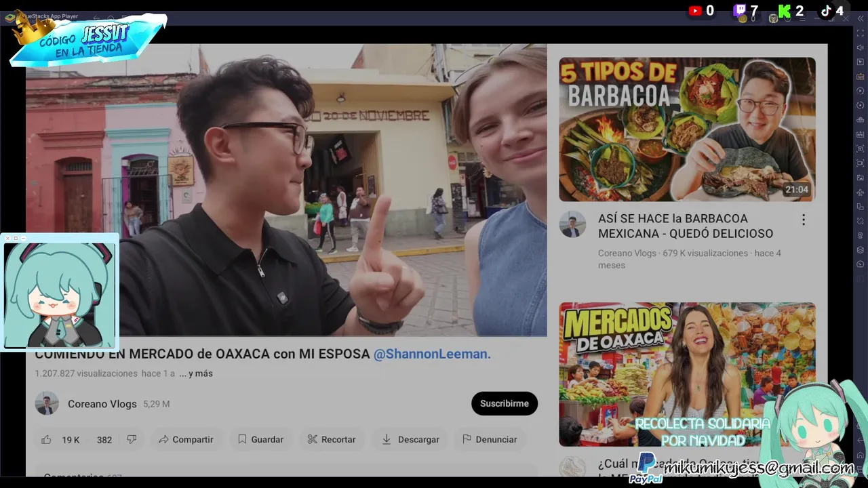
Task: Download the video via Descargar
Action: click(410, 439)
